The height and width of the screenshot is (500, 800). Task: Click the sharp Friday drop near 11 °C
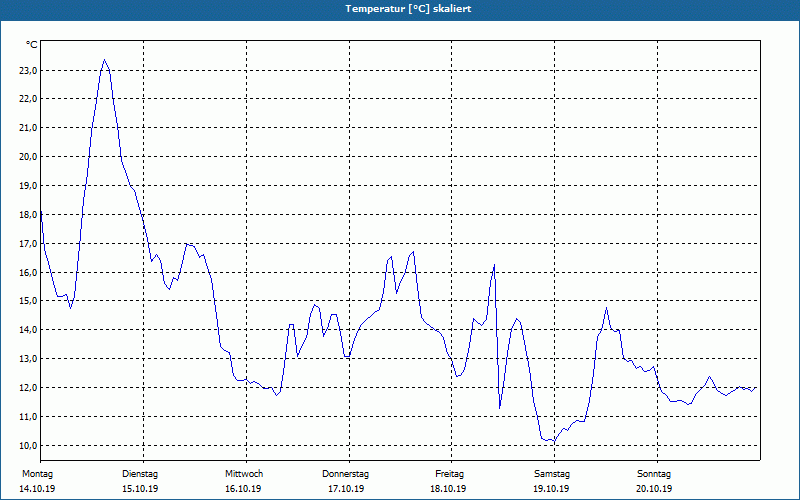pos(499,408)
